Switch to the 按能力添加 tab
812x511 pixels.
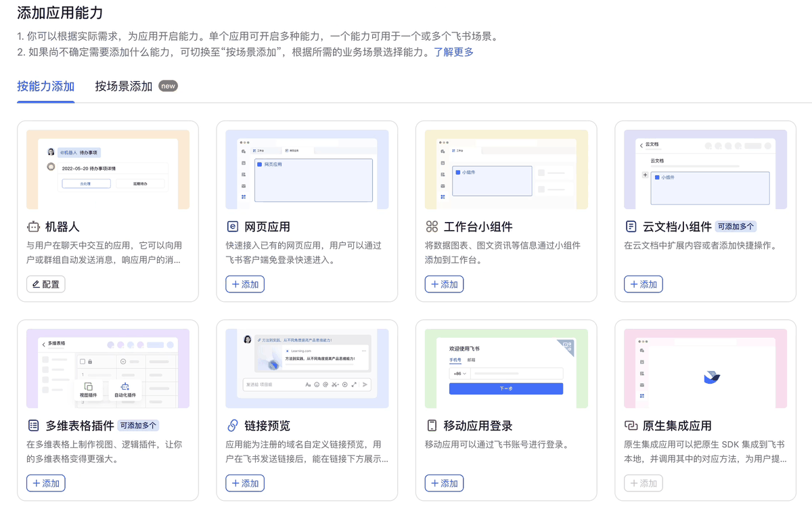[x=46, y=87]
